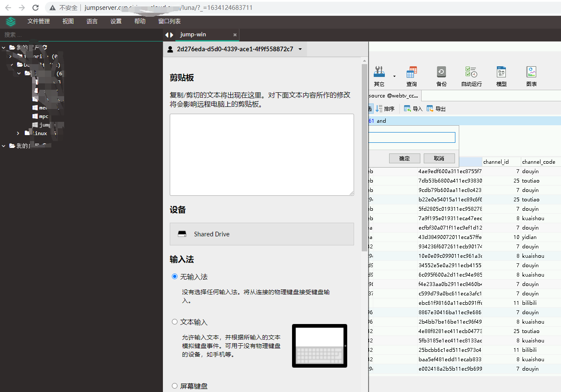The height and width of the screenshot is (392, 561).
Task: Open 自动运行 (Automation) tool
Action: tap(471, 76)
